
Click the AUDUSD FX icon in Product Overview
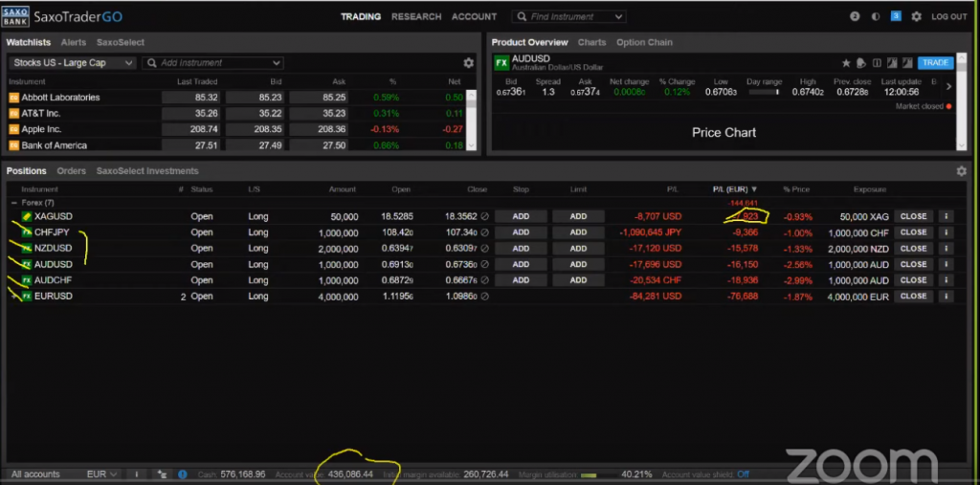(501, 62)
